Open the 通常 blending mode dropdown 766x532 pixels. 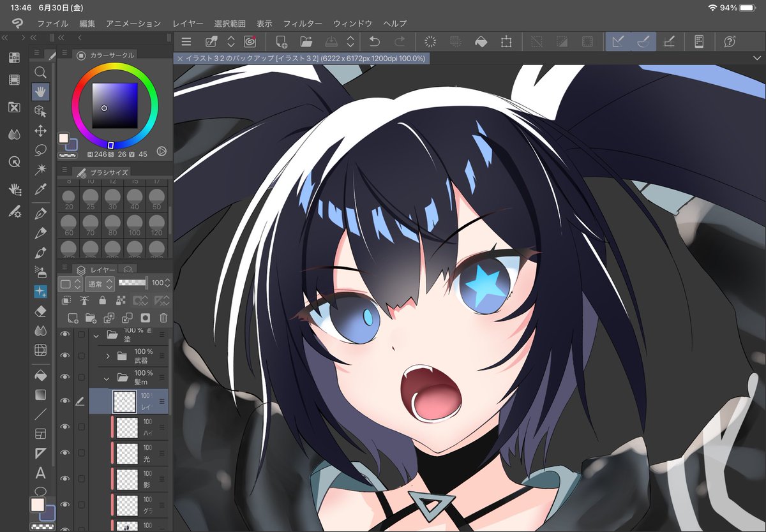(x=100, y=283)
